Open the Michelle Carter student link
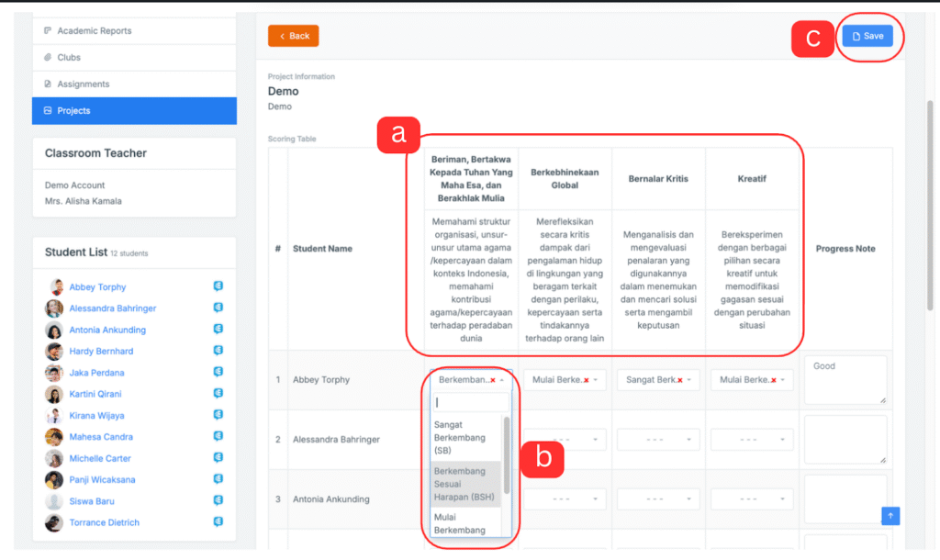Screen dimensions: 940x560 [x=99, y=458]
